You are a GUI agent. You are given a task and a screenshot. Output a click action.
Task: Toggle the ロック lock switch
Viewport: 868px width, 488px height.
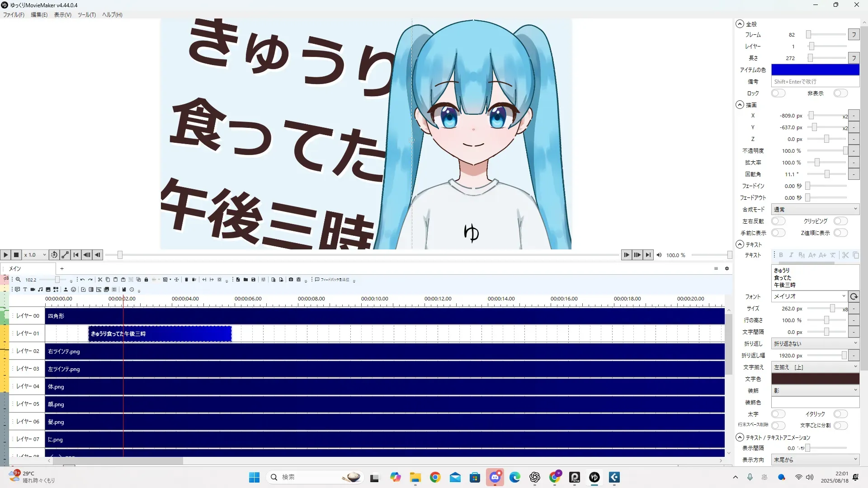pos(778,93)
